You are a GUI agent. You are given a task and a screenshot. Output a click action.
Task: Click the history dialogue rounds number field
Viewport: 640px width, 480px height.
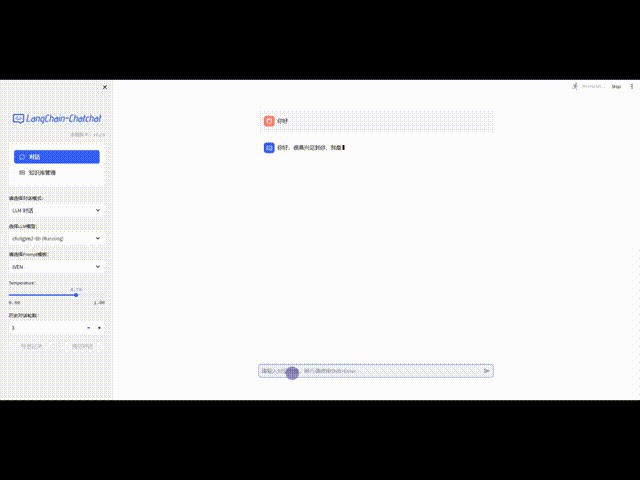pyautogui.click(x=46, y=328)
